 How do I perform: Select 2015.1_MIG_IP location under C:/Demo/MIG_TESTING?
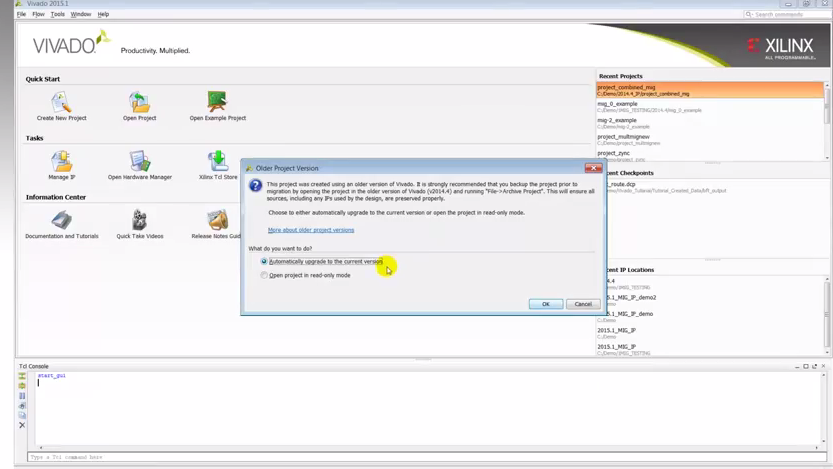710,349
